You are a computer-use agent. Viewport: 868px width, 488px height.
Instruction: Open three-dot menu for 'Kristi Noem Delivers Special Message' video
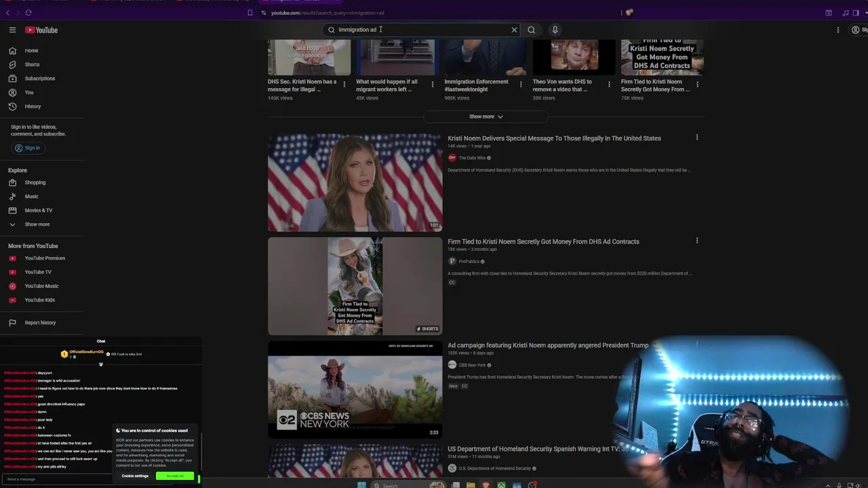[696, 138]
